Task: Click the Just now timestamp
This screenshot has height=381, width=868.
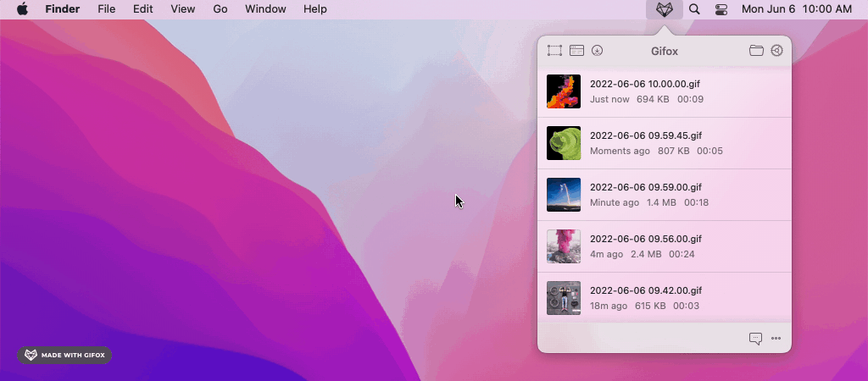Action: [x=609, y=100]
